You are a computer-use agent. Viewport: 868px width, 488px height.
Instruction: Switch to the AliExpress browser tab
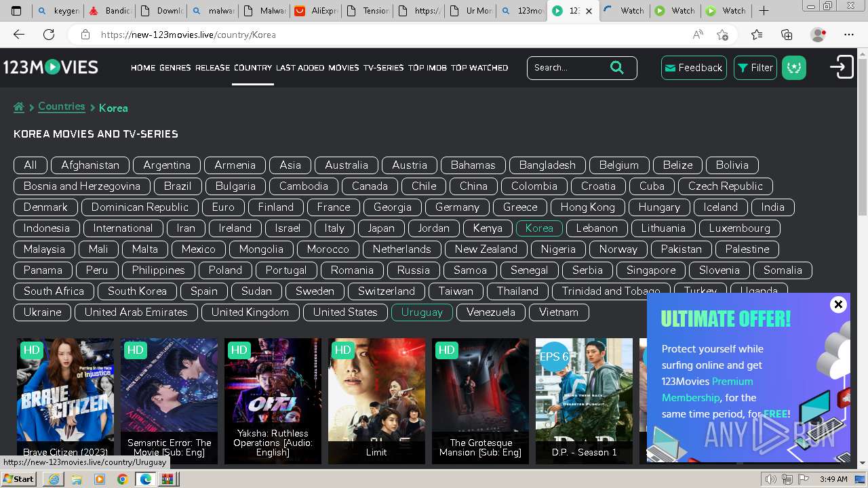pyautogui.click(x=314, y=11)
